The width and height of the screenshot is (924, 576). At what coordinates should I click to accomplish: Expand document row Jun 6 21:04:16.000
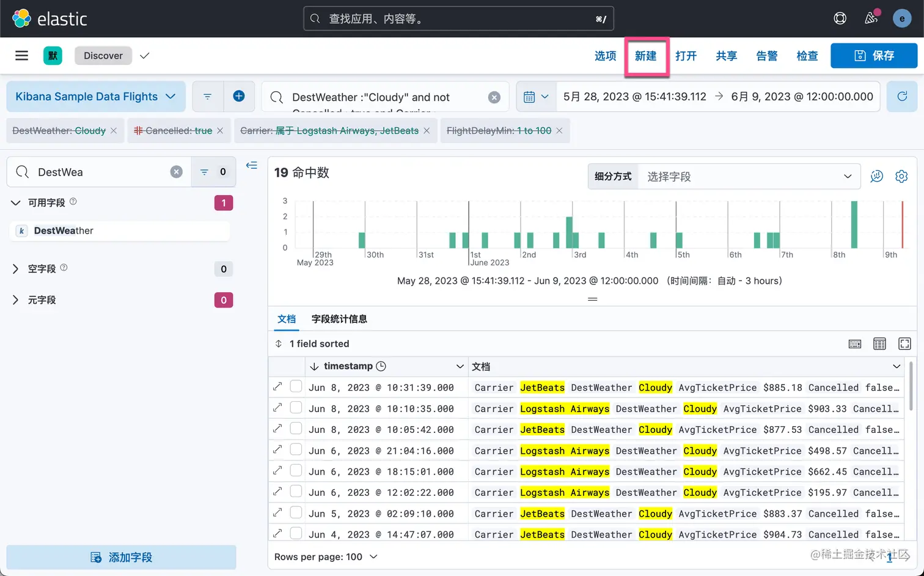[277, 449]
